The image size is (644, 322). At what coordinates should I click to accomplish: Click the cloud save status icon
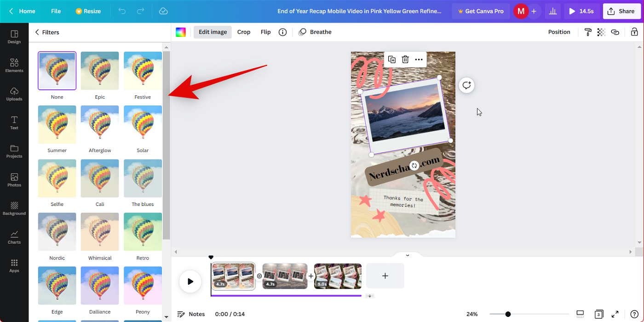point(163,11)
